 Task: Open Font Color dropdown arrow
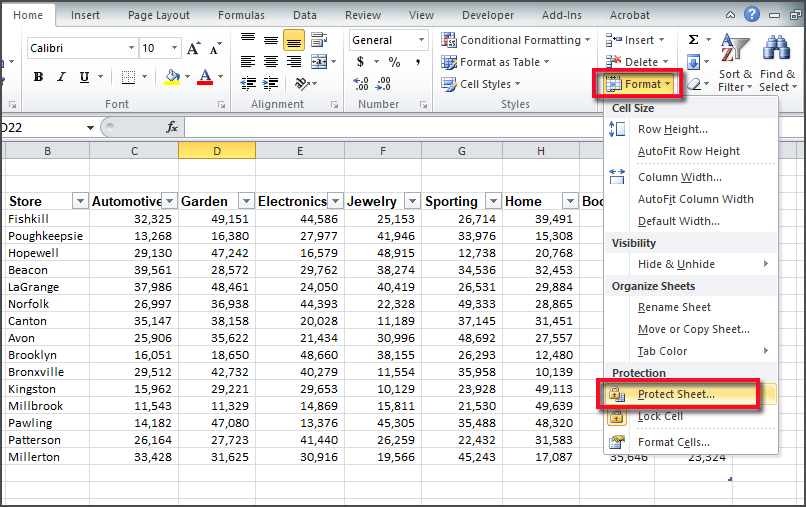(221, 77)
